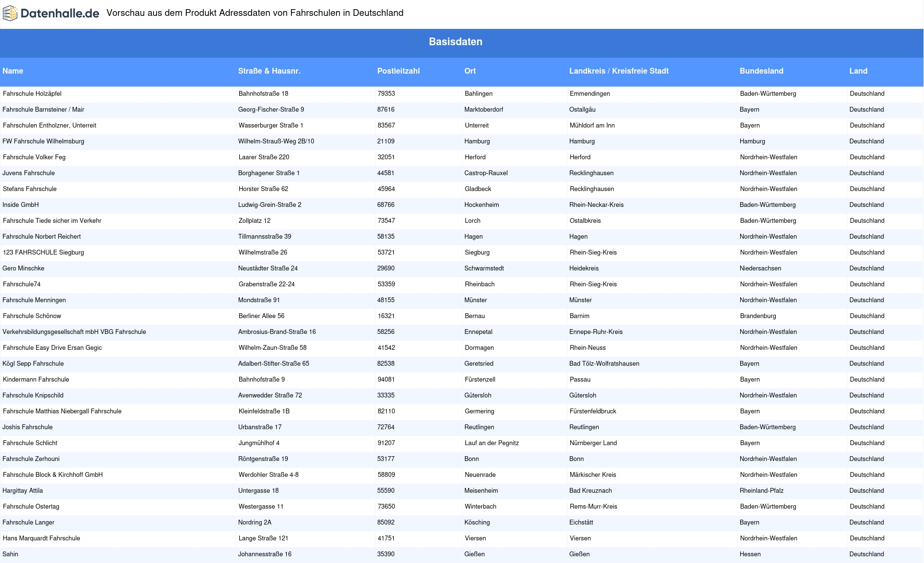The height and width of the screenshot is (563, 924).
Task: Select postal code 44581
Action: click(386, 173)
